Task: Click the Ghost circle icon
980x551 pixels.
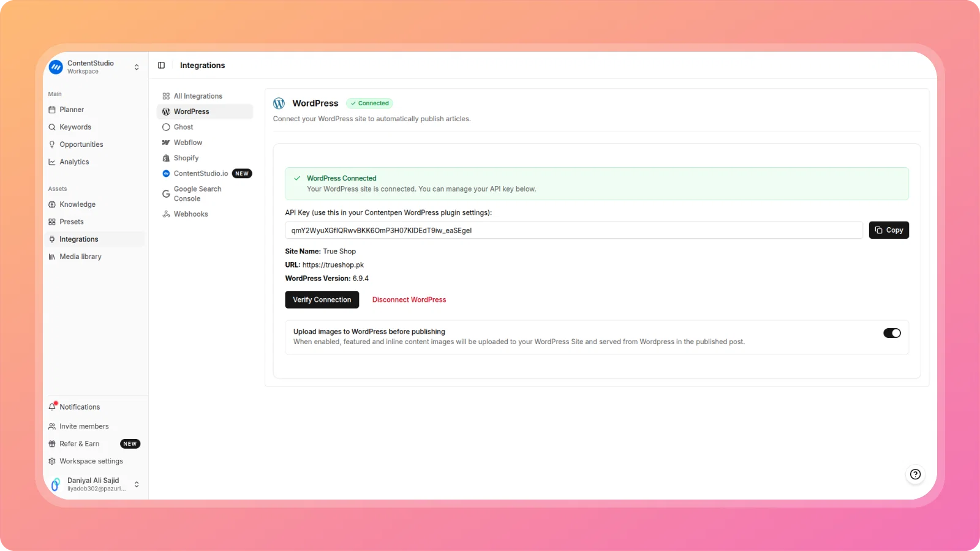Action: click(166, 127)
